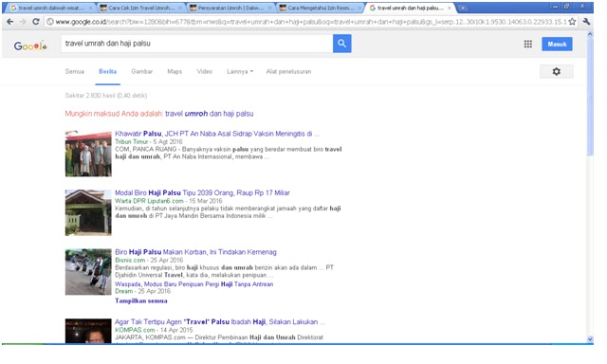Image resolution: width=607 pixels, height=364 pixels.
Task: Select the Berita search category
Action: click(x=107, y=71)
